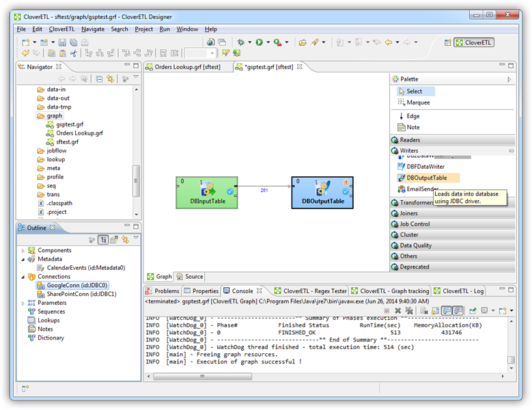
Task: Pick the Edge tool from Palette
Action: click(413, 116)
